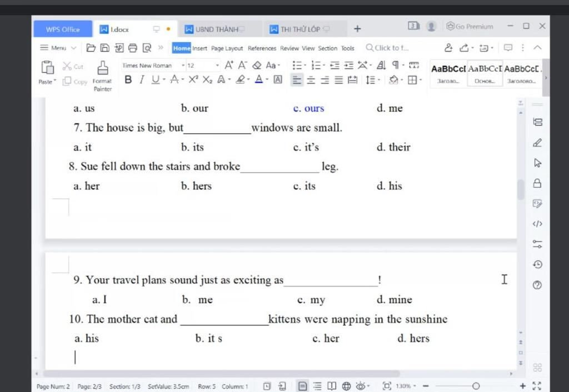This screenshot has height=392, width=569.
Task: Apply subscript formatting
Action: coord(207,79)
